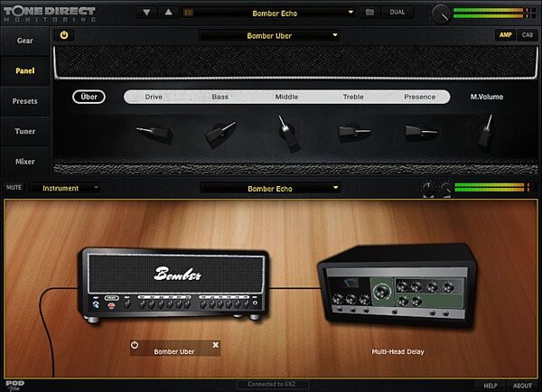The width and height of the screenshot is (542, 392).
Task: Switch to the CAB view
Action: click(x=528, y=35)
